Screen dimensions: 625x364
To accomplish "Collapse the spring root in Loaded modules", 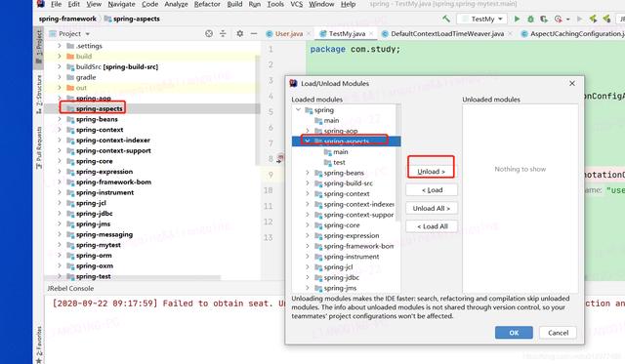I will coord(298,109).
